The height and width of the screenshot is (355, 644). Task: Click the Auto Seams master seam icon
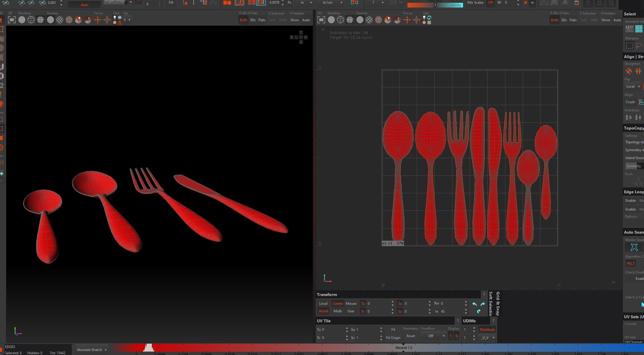click(x=634, y=247)
